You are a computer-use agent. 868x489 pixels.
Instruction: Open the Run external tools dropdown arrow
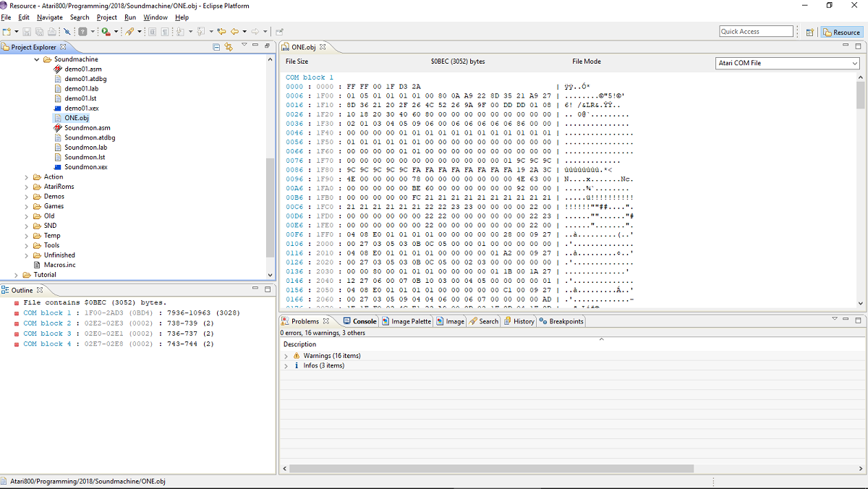coord(116,32)
